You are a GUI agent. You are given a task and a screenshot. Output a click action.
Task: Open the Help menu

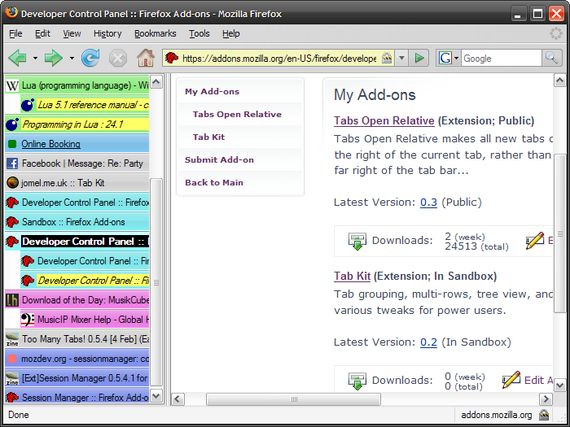(x=231, y=34)
